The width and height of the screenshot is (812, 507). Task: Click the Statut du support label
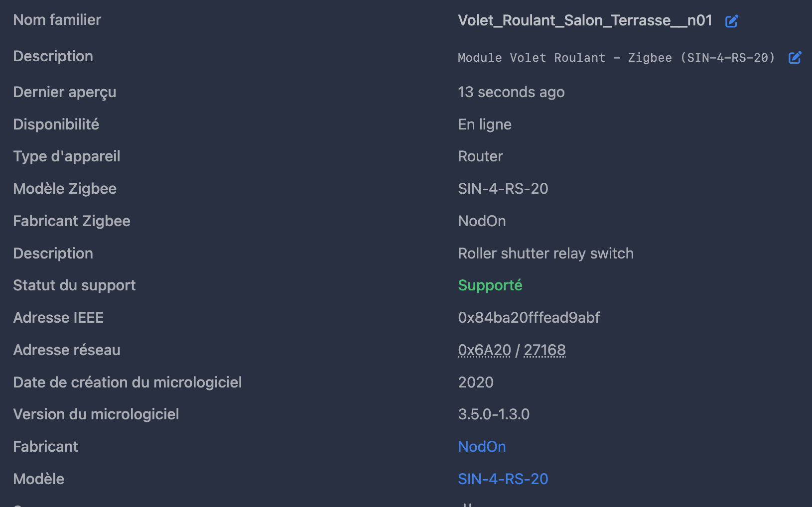pos(74,285)
